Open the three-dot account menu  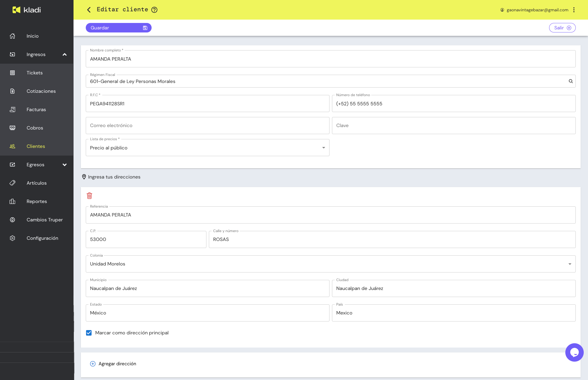574,9
